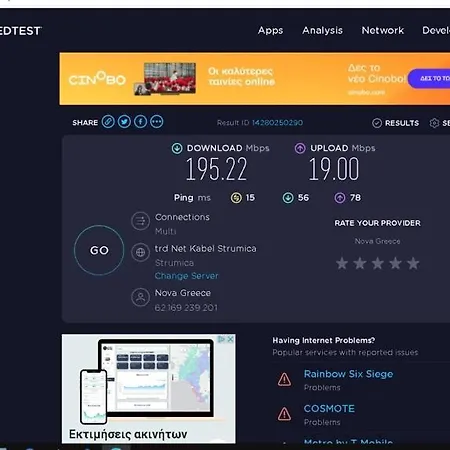Rate provider four stars
Viewport: 450px width, 450px height.
[395, 263]
